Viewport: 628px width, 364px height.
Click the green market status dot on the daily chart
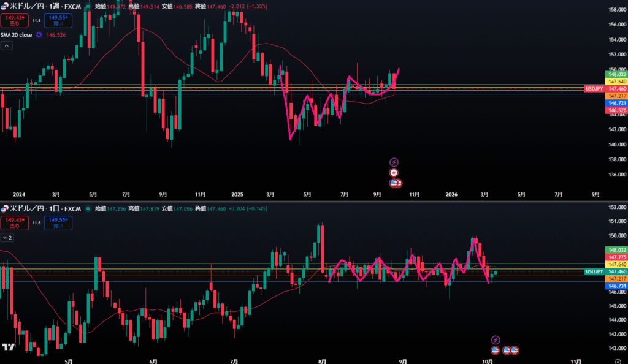point(87,209)
